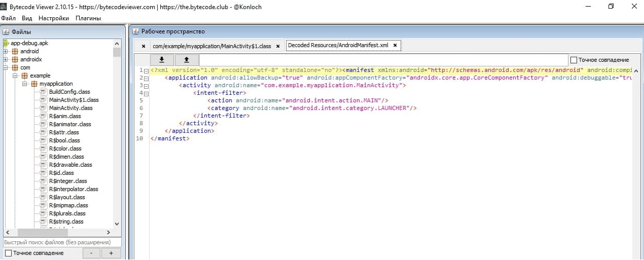This screenshot has width=644, height=260.
Task: Switch to the AndroidManifest.xml tab
Action: pos(338,45)
